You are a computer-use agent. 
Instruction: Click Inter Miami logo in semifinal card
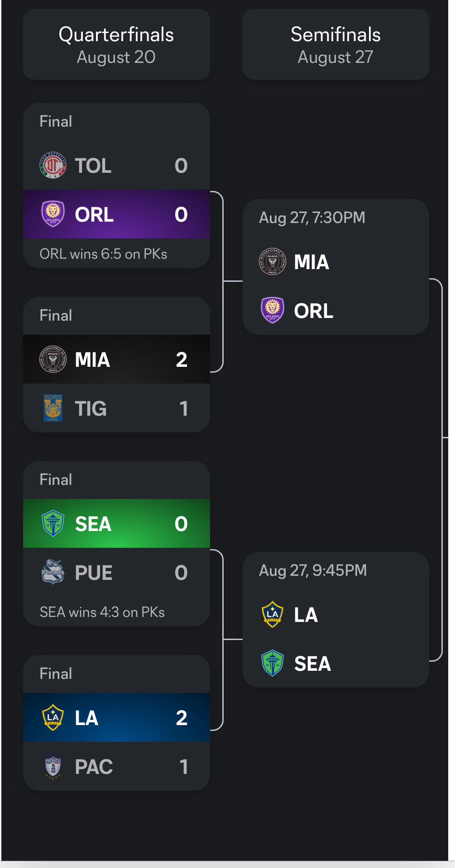273,262
